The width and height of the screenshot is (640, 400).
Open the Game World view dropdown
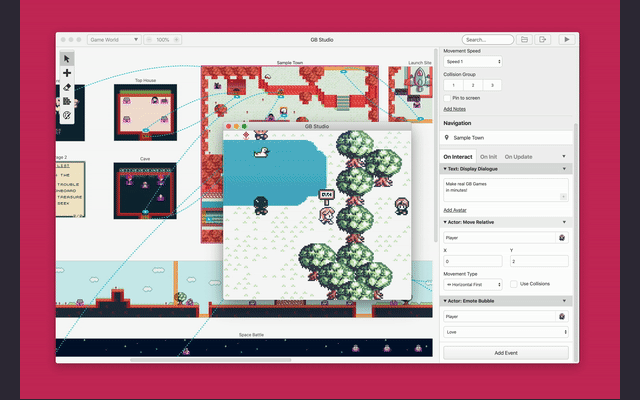pyautogui.click(x=114, y=40)
